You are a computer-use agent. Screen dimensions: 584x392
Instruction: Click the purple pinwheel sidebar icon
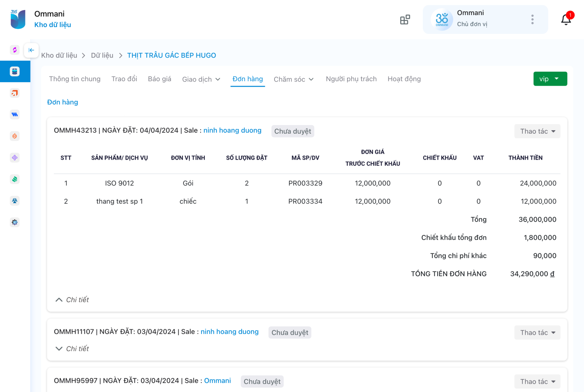15,158
